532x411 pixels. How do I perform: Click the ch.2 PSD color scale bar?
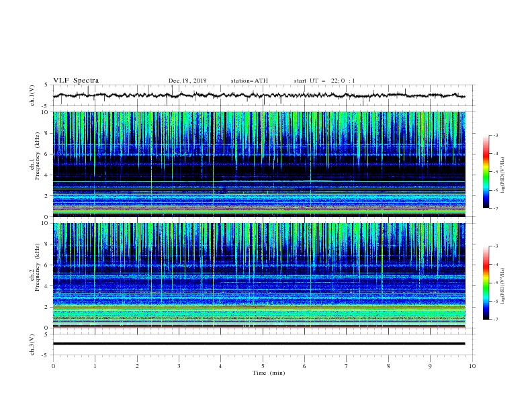486,283
